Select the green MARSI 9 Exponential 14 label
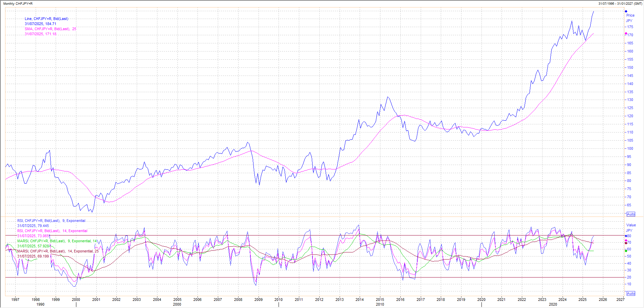 tap(57, 241)
